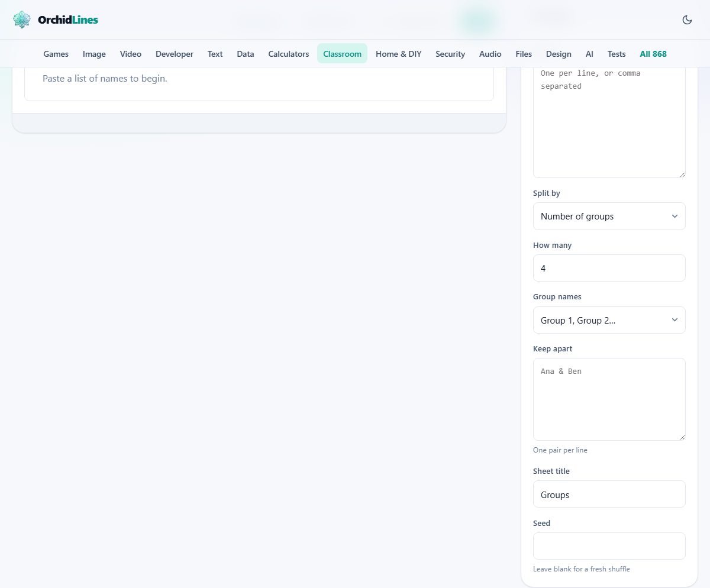Focus the Sheet title field
This screenshot has width=710, height=588.
(x=609, y=494)
